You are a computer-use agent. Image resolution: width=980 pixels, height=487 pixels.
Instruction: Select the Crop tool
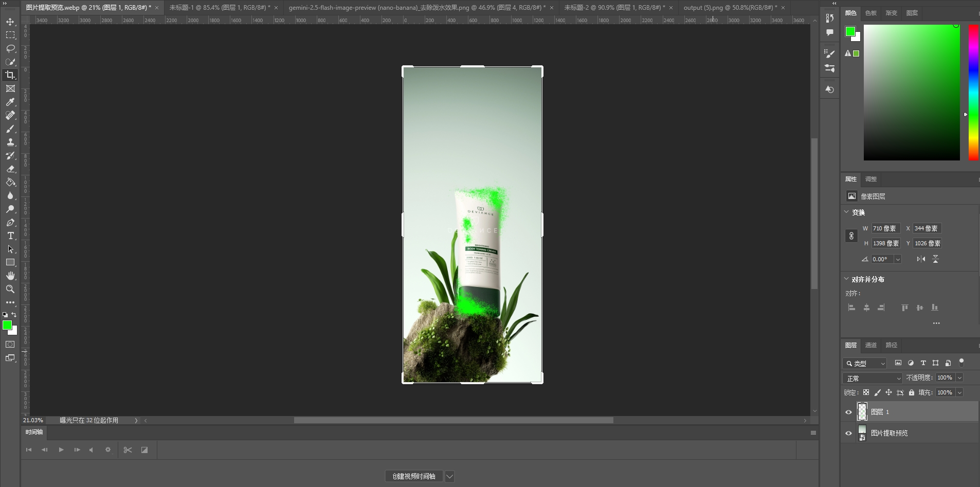tap(10, 75)
